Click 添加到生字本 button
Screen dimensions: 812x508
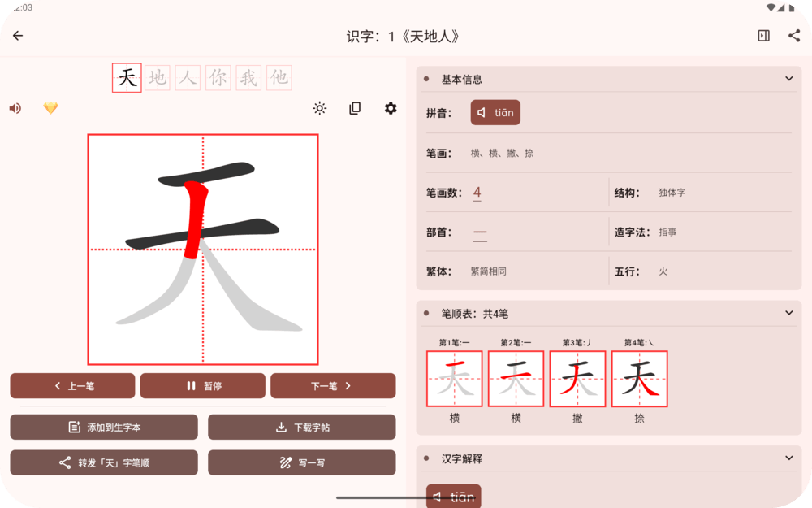[x=103, y=427]
